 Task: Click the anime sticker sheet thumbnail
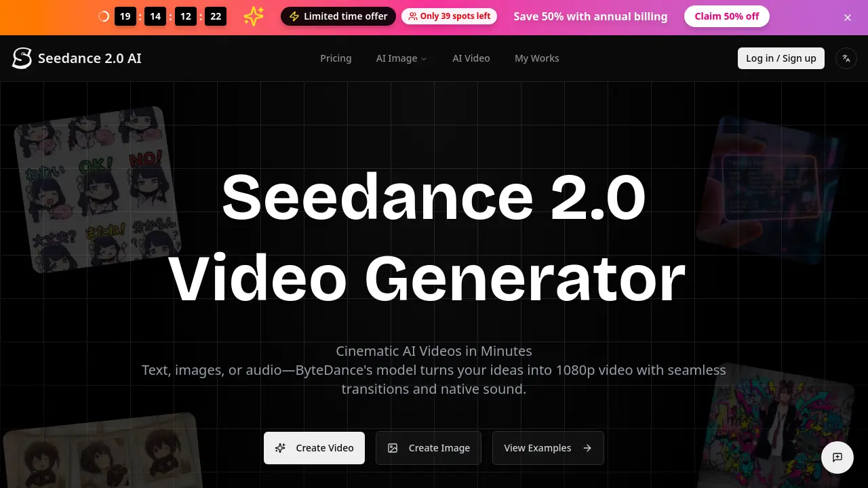pyautogui.click(x=99, y=189)
